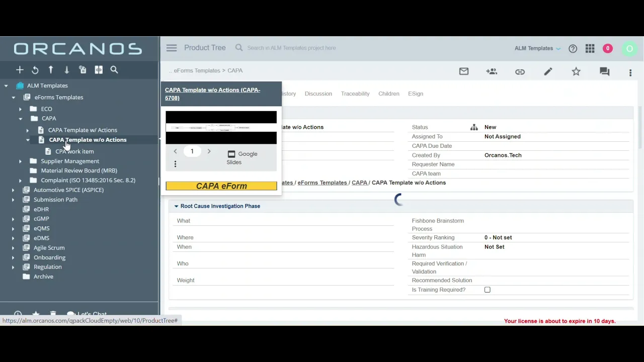Screen dimensions: 644x362
Task: Click the workflow hierarchy icon beside Status
Action: pos(474,127)
